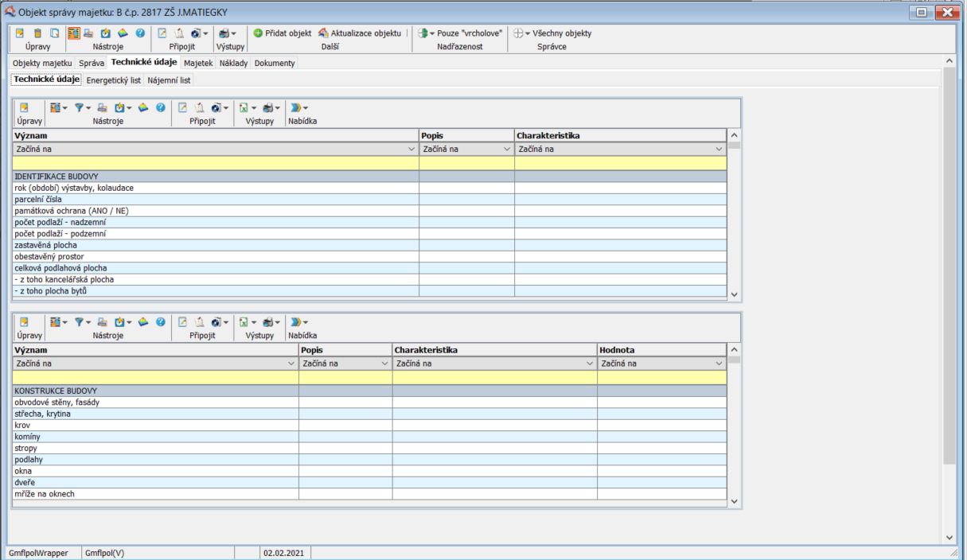The image size is (967, 560).
Task: Open Hodnota filter dropdown in lower grid
Action: click(x=719, y=364)
